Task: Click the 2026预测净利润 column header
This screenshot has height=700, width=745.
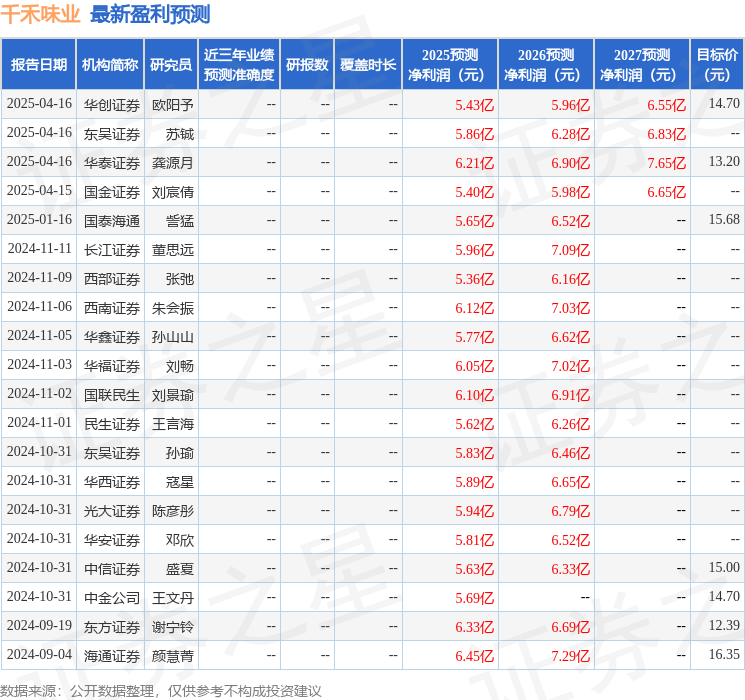Action: [x=546, y=65]
